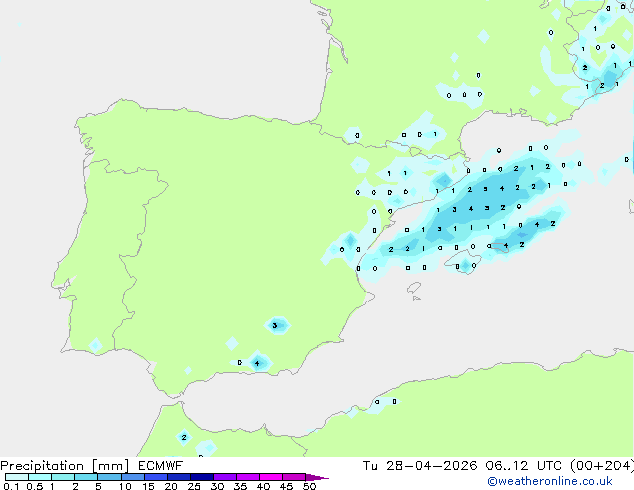Pick the 25–30 mm navy legend swatch
Screen dimensions: 634x490
202,477
